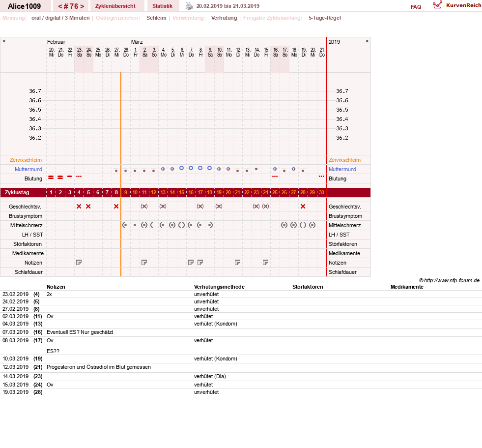The width and height of the screenshot is (482, 448).
Task: Select cycle day 15 in the Zyklustag bar
Action: click(182, 192)
